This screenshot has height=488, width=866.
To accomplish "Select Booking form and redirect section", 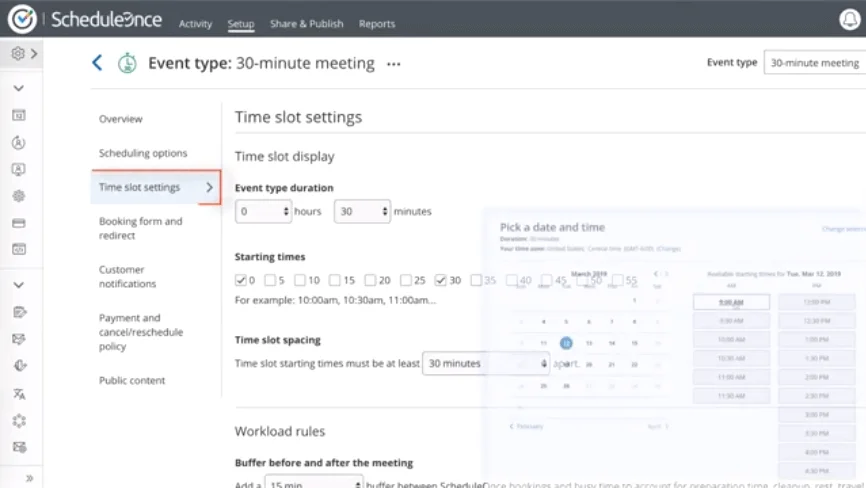I will coord(141,228).
